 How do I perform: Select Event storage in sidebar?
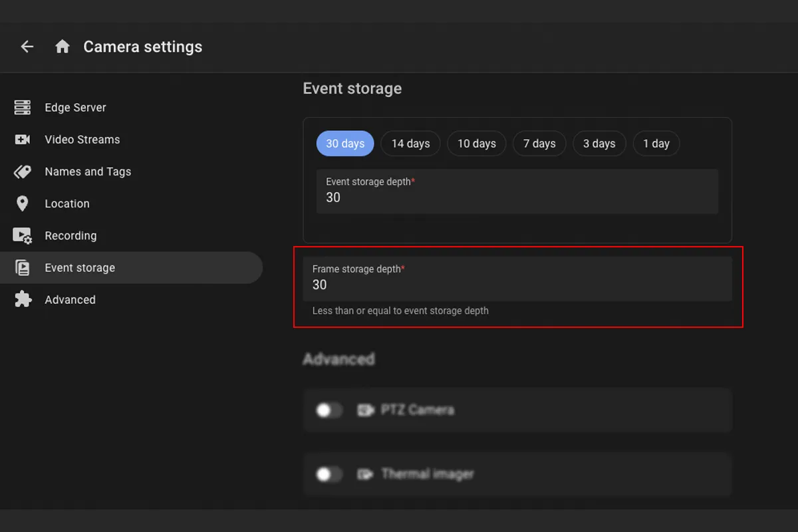point(132,267)
